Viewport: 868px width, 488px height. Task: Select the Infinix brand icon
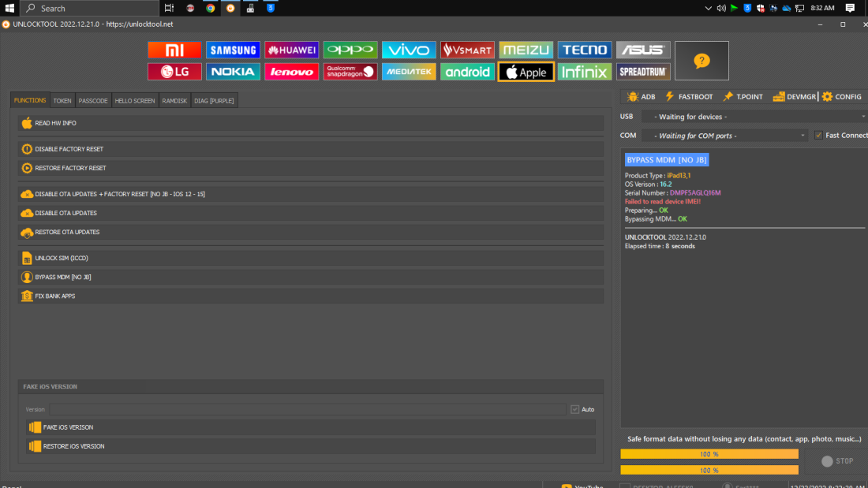click(x=585, y=72)
